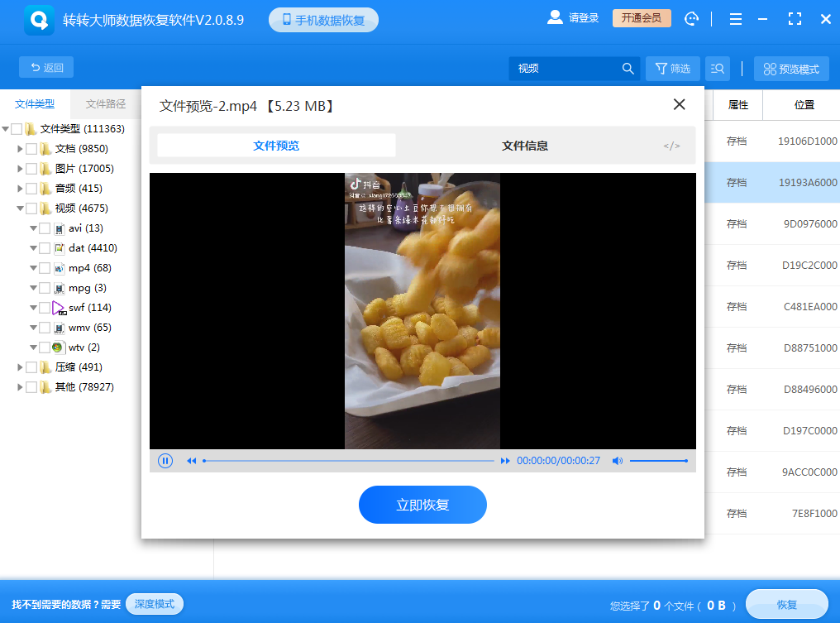Pause the video preview playback

pyautogui.click(x=165, y=461)
